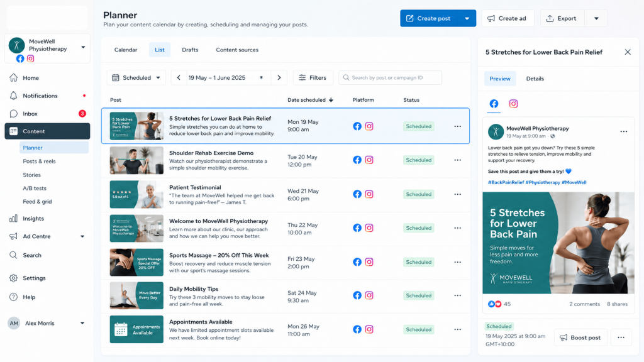Open the Scheduled status dropdown
Image resolution: width=644 pixels, height=362 pixels.
(x=136, y=77)
